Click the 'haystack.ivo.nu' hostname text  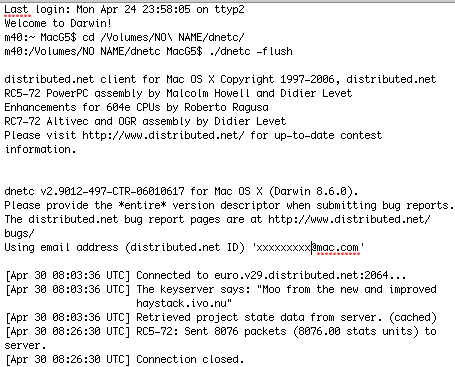point(181,303)
